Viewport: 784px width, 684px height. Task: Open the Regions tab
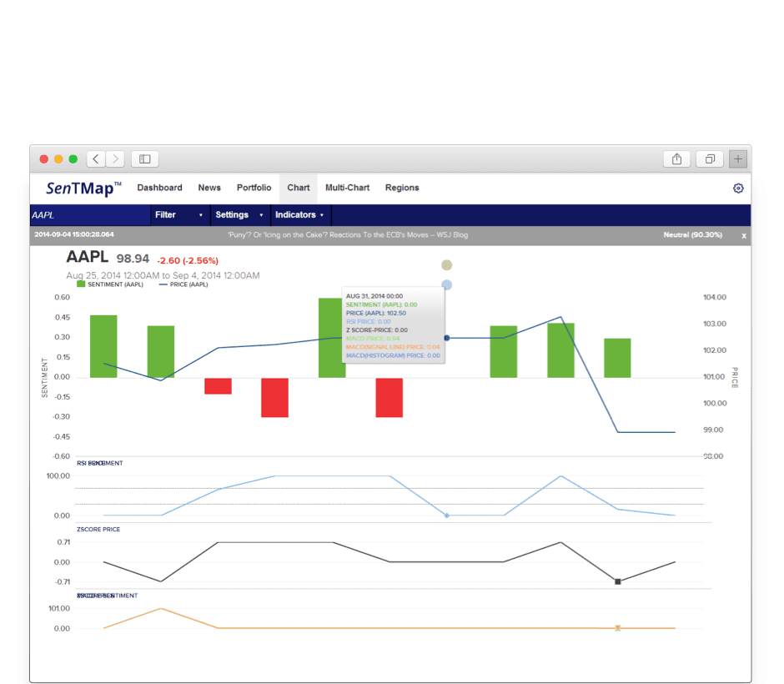pos(402,188)
